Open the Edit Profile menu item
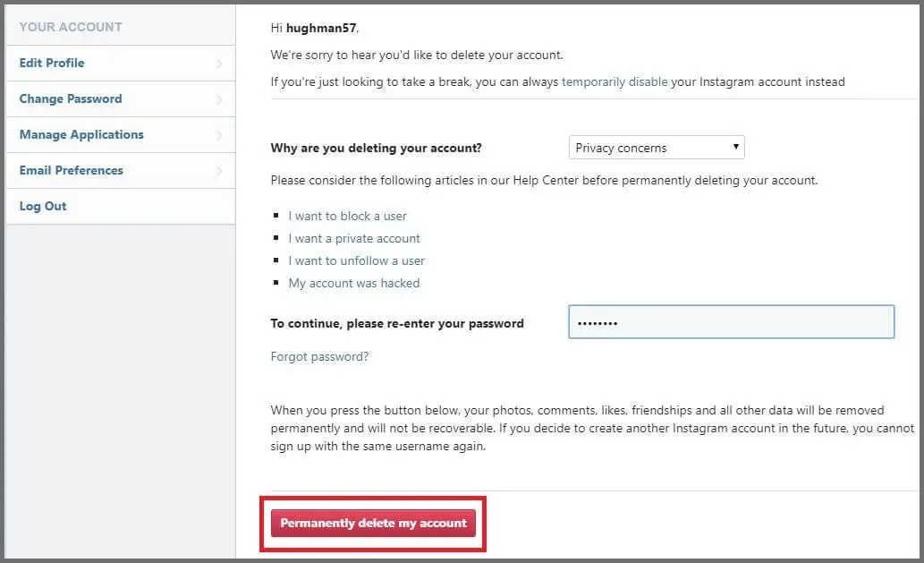924x563 pixels. pyautogui.click(x=52, y=63)
